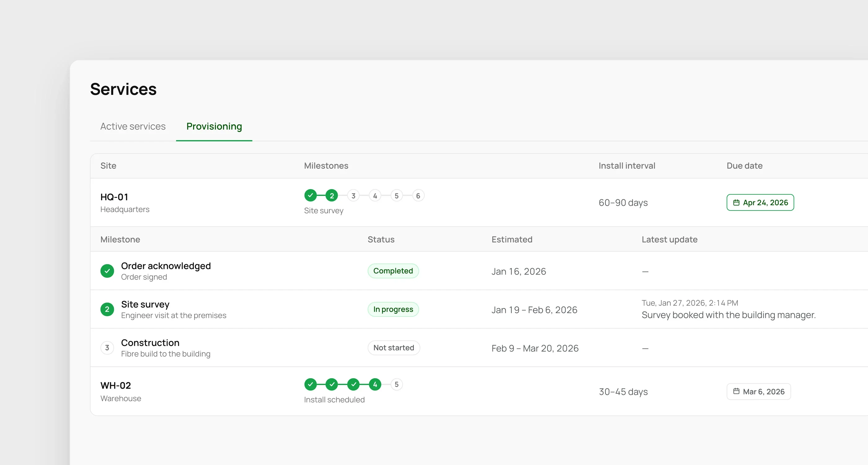The width and height of the screenshot is (868, 465).
Task: Click the Services page heading
Action: tap(123, 89)
